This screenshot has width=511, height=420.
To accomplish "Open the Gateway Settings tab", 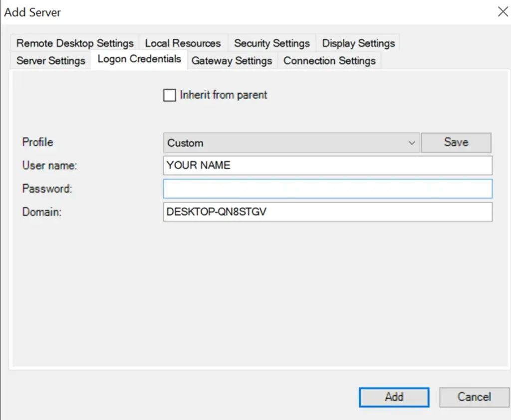I will point(232,60).
